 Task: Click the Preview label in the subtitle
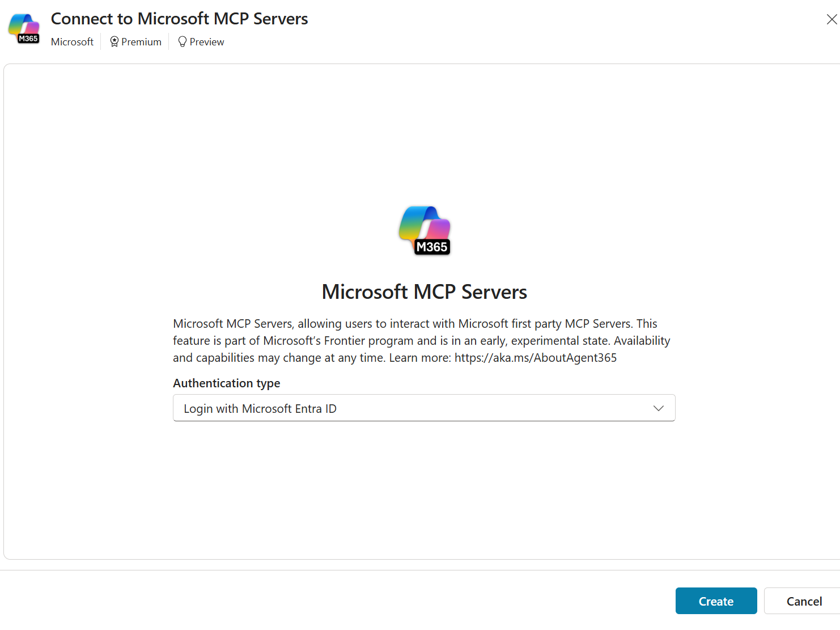(x=206, y=41)
